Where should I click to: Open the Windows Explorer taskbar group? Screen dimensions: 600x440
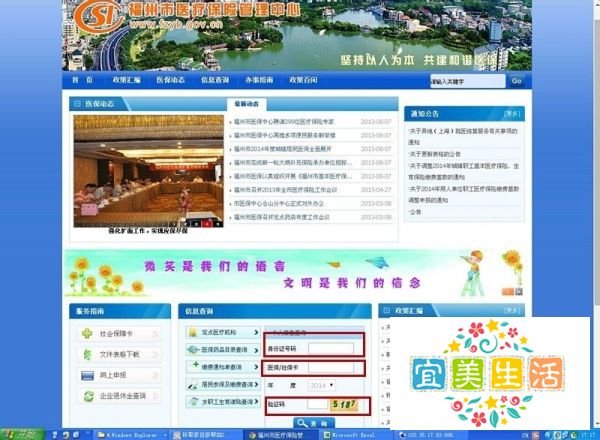click(x=131, y=435)
